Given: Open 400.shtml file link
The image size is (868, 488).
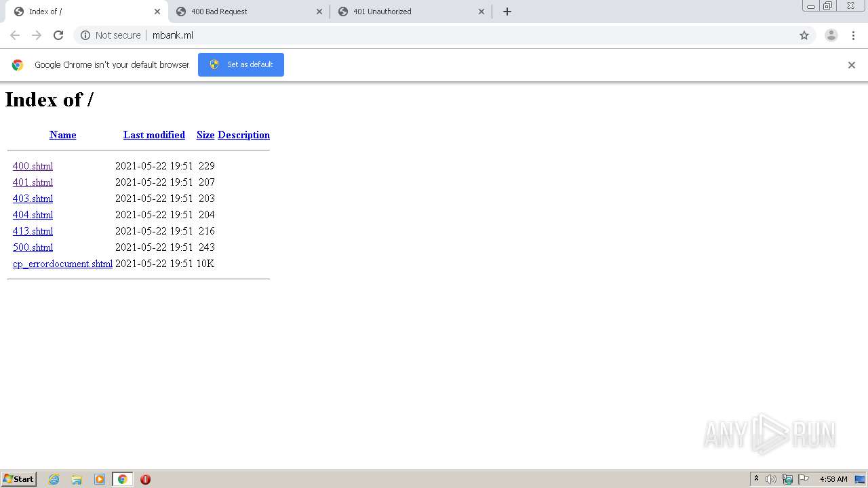Looking at the screenshot, I should point(33,166).
